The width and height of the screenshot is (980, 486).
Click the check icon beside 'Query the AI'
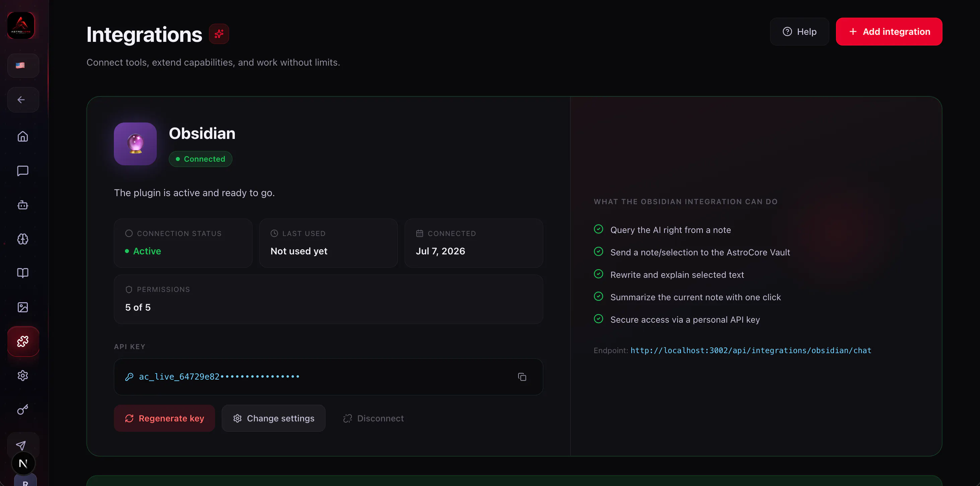(x=598, y=229)
